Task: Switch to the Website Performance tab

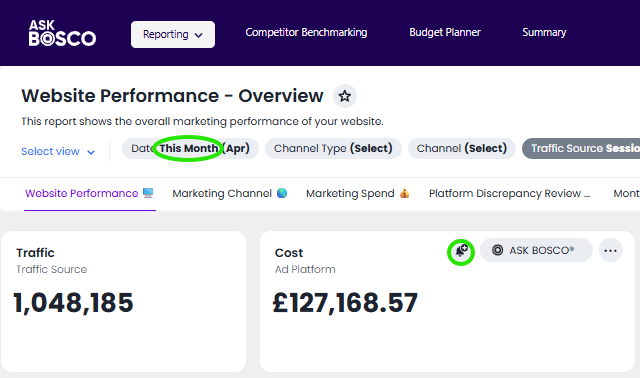Action: coord(89,193)
